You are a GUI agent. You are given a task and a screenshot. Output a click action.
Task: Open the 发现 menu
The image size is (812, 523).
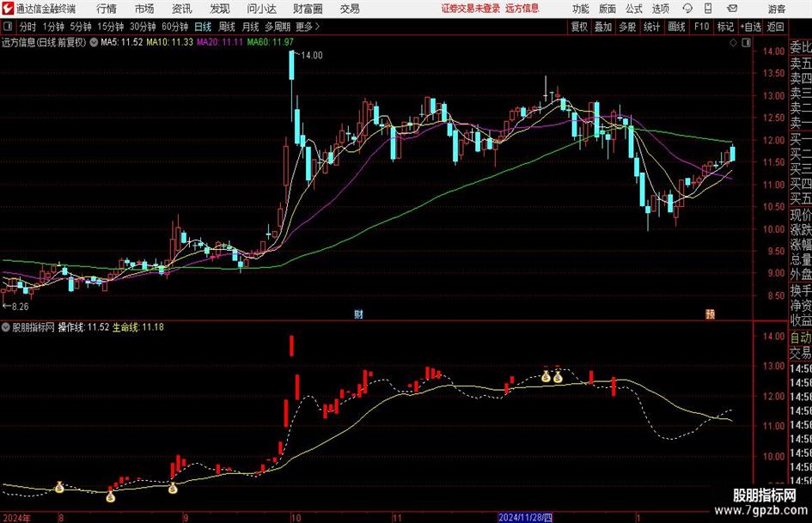tap(220, 9)
